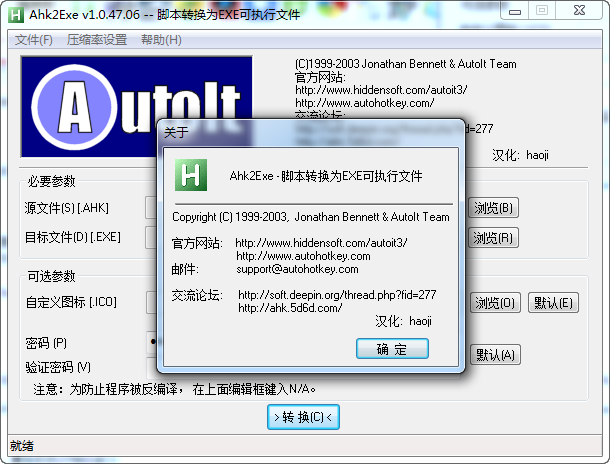Confirm the About dialog with 确定 button
This screenshot has height=464, width=610.
392,348
